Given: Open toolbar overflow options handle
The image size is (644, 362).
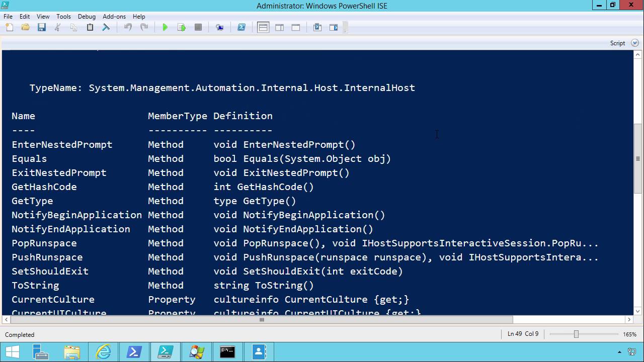Looking at the screenshot, I should 346,28.
